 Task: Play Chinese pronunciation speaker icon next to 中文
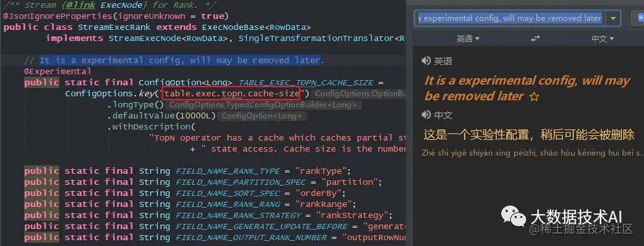[x=426, y=115]
